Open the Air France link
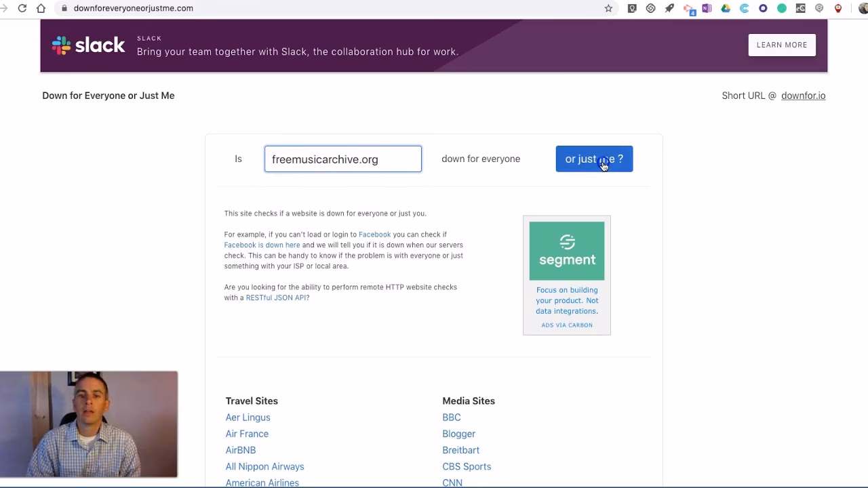This screenshot has width=868, height=488. point(247,434)
